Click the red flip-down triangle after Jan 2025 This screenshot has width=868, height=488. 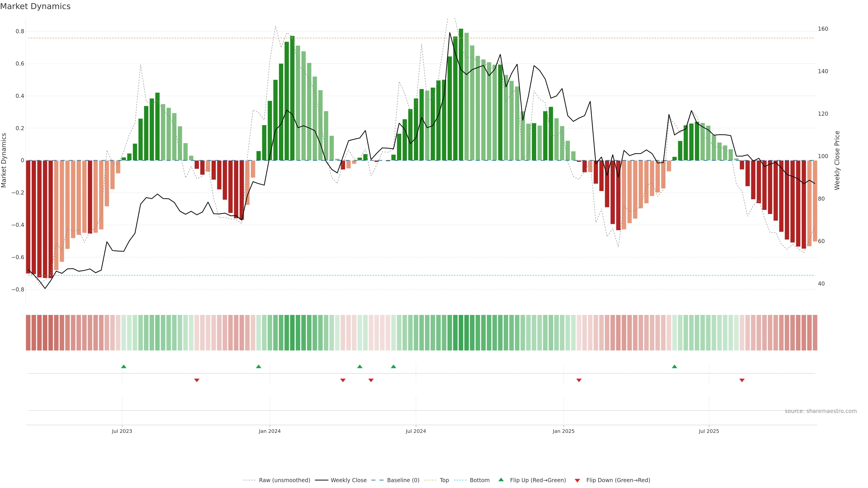point(579,380)
